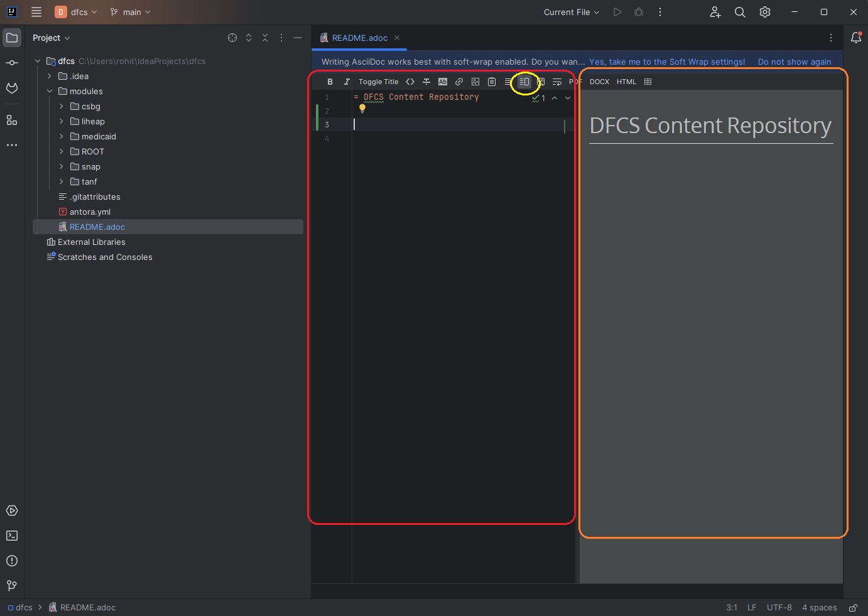Show more tool windows
The image size is (868, 616).
(12, 145)
